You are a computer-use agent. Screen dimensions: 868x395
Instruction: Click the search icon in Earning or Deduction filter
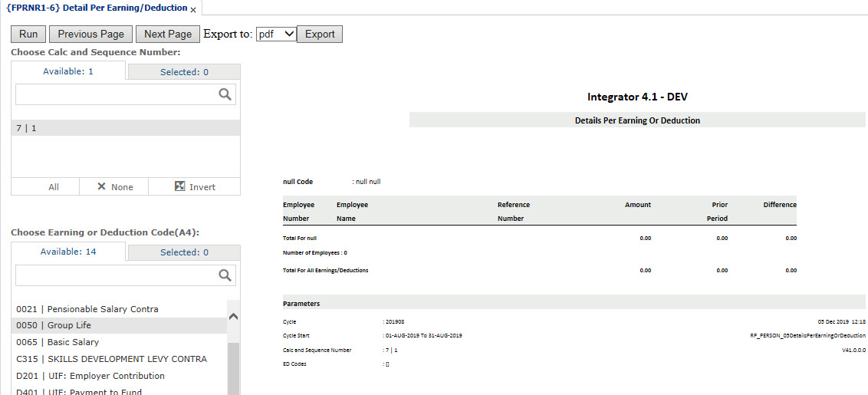225,275
